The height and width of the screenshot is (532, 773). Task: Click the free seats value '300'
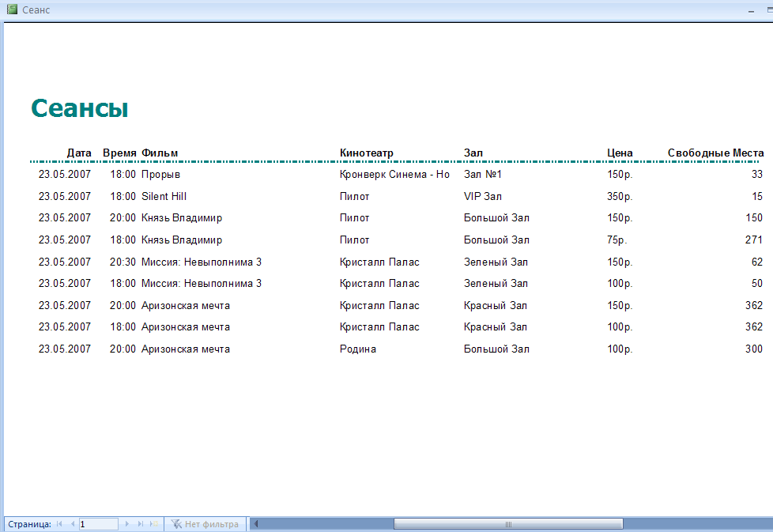pyautogui.click(x=754, y=349)
